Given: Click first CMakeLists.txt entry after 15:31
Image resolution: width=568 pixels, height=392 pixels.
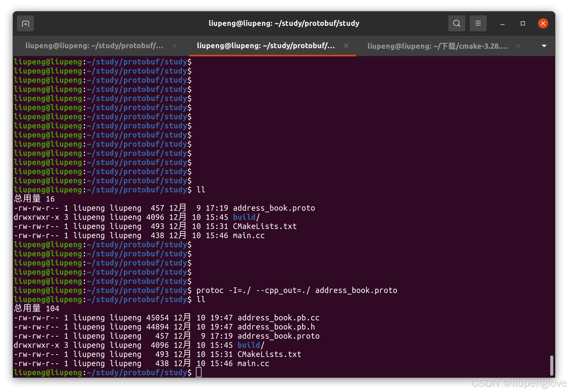Looking at the screenshot, I should [x=265, y=226].
